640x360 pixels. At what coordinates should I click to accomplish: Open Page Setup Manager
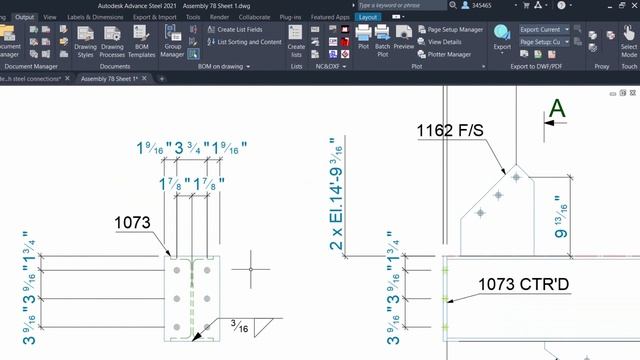click(451, 29)
